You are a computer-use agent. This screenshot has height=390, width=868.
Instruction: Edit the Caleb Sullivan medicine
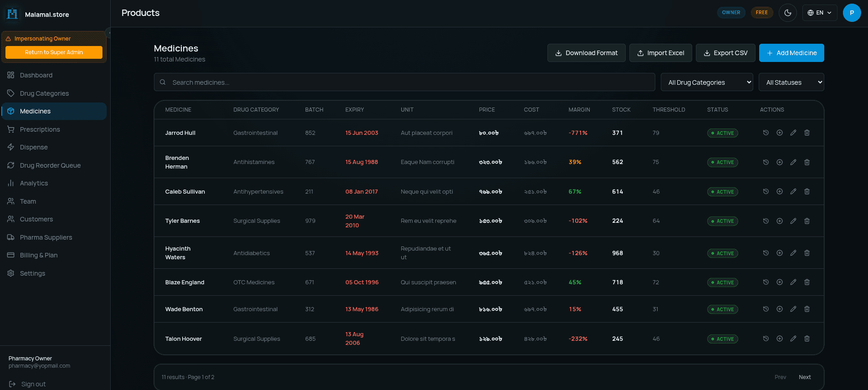pos(793,191)
